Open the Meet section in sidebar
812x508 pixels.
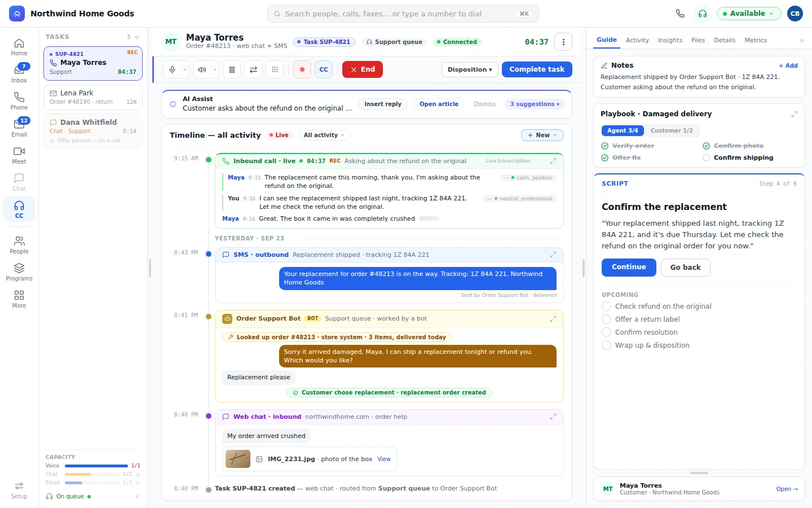pyautogui.click(x=19, y=156)
